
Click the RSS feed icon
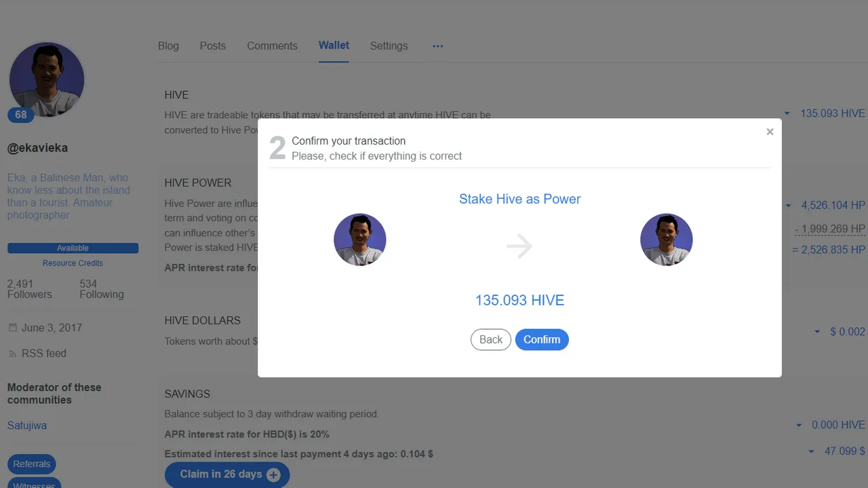coord(12,354)
